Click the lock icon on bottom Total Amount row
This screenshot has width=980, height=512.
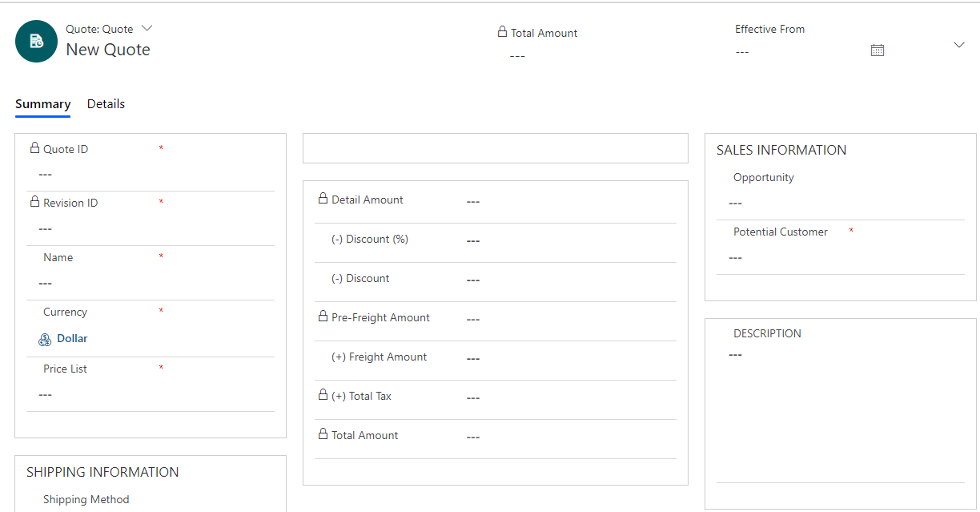[x=323, y=434]
